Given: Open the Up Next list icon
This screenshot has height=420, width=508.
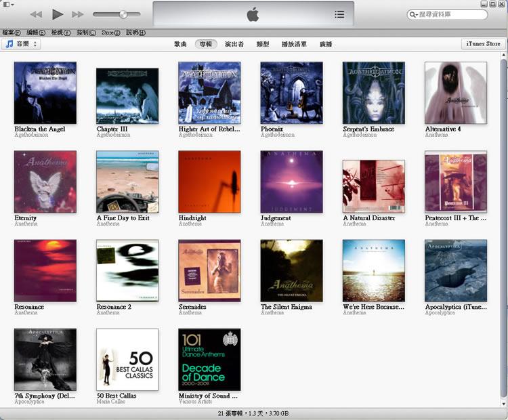Looking at the screenshot, I should tap(339, 14).
